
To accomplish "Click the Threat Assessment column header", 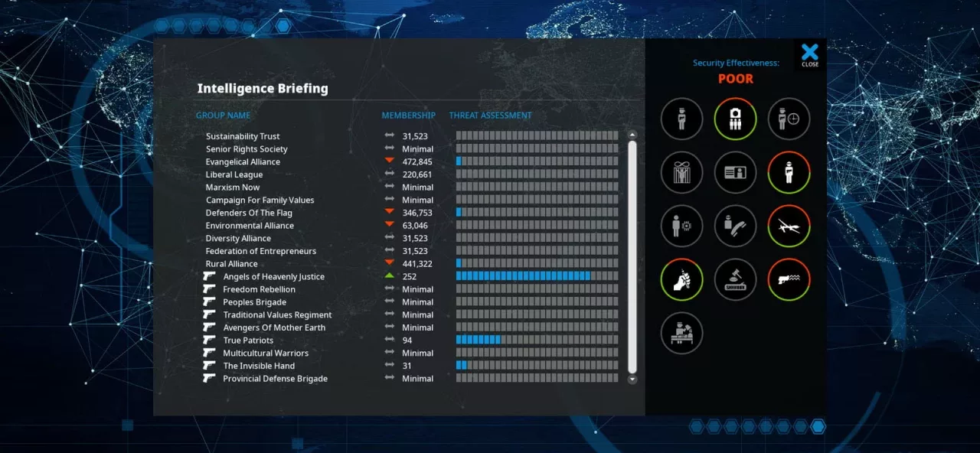I will 490,116.
